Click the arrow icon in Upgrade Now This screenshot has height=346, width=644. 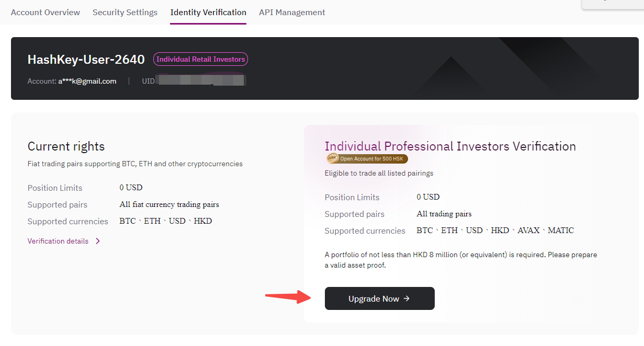pyautogui.click(x=406, y=298)
